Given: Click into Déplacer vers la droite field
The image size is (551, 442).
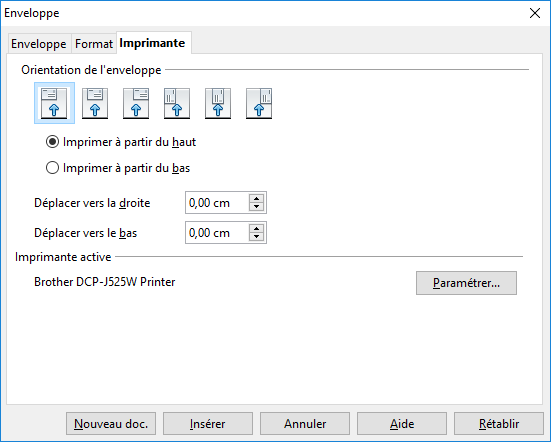Looking at the screenshot, I should (217, 203).
